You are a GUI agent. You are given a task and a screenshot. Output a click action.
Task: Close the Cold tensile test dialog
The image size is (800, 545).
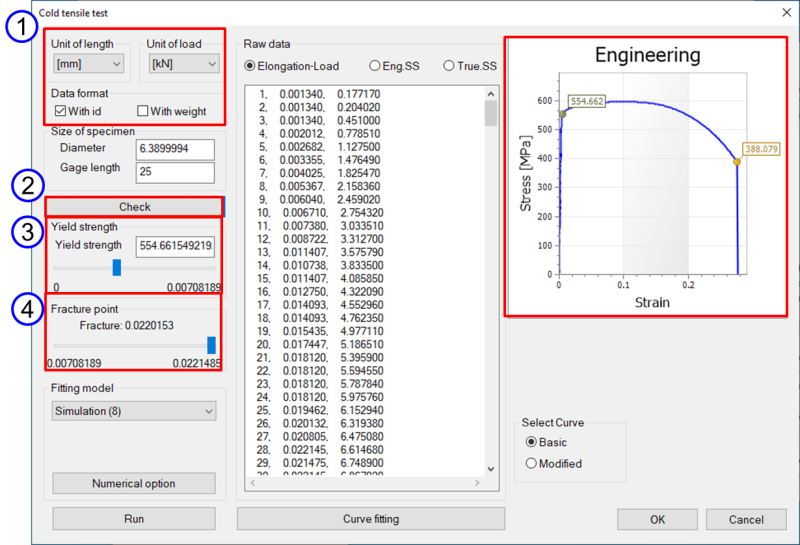click(x=782, y=12)
